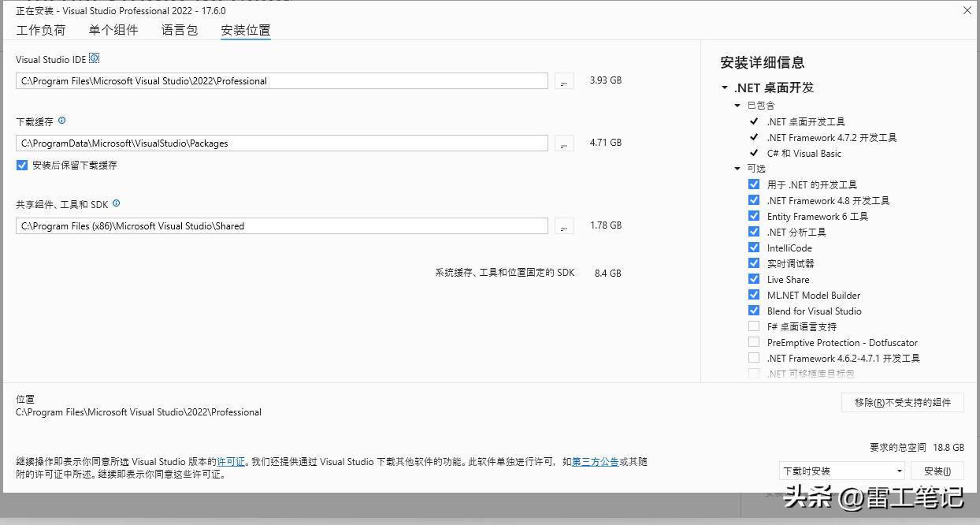This screenshot has width=980, height=525.
Task: Switch to the 工作负荷 tab
Action: (x=41, y=29)
